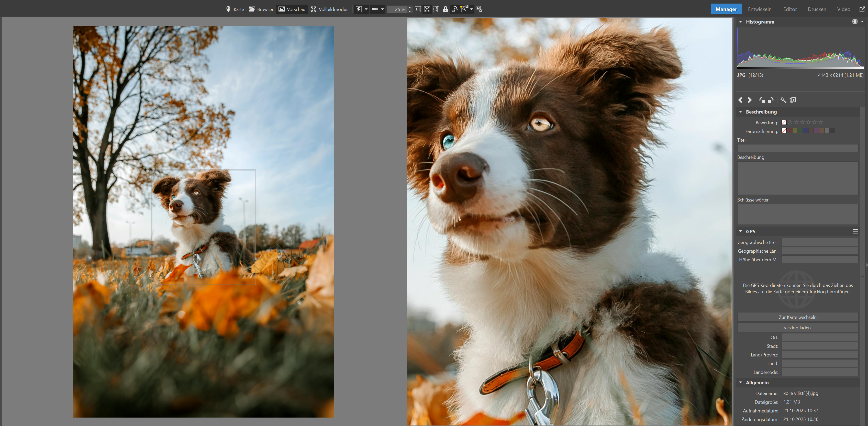Open the HDR dropdown

[382, 9]
